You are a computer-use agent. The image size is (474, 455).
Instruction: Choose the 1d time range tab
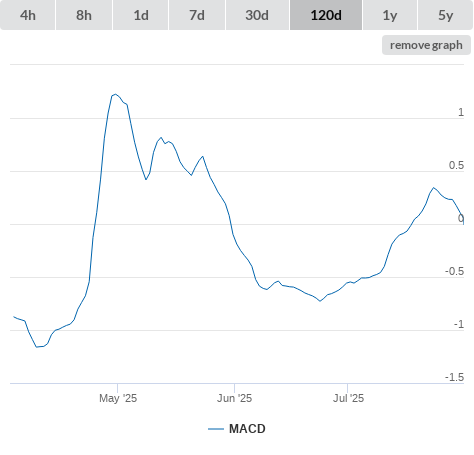click(141, 15)
